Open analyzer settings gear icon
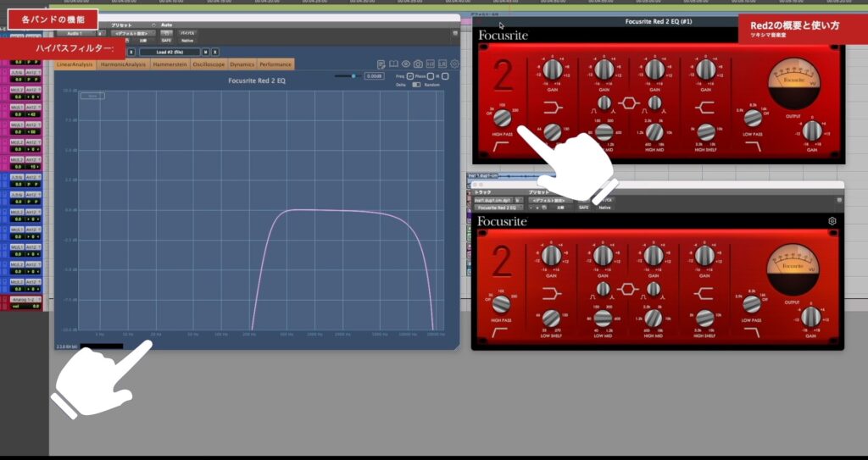Image resolution: width=868 pixels, height=460 pixels. point(455,64)
